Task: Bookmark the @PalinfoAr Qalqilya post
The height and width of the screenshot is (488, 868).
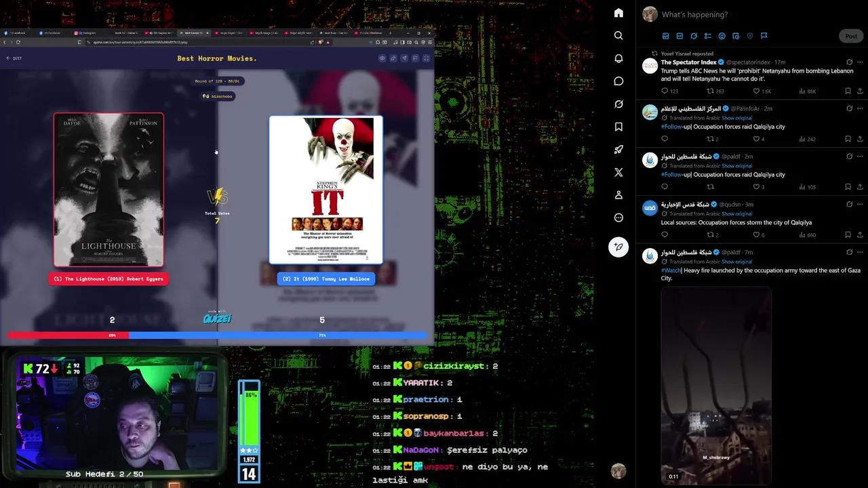Action: pos(848,139)
